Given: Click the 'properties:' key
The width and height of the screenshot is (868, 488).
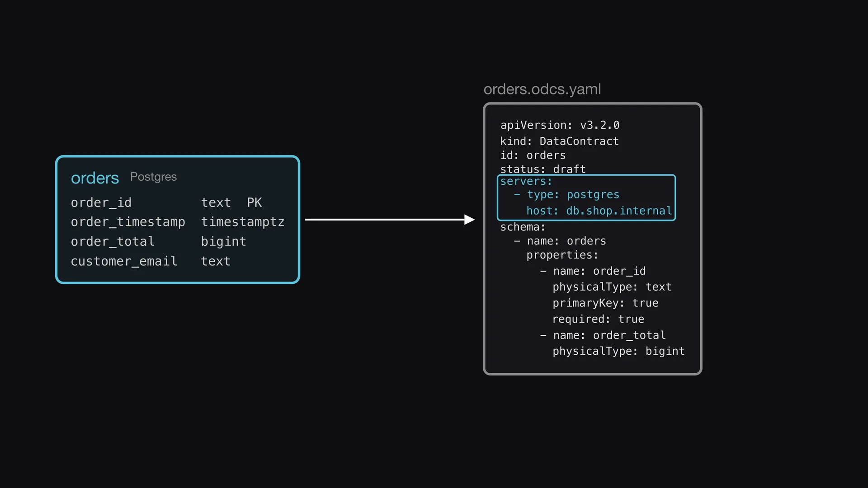Looking at the screenshot, I should pyautogui.click(x=562, y=255).
